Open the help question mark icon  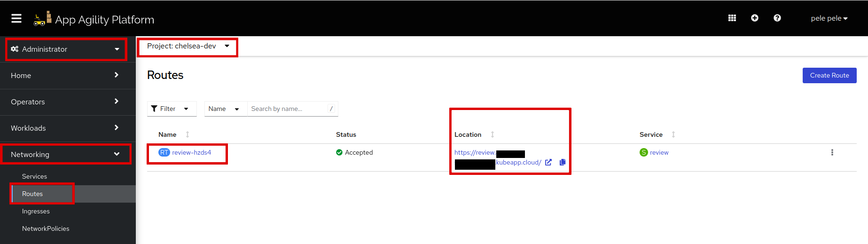click(x=777, y=18)
